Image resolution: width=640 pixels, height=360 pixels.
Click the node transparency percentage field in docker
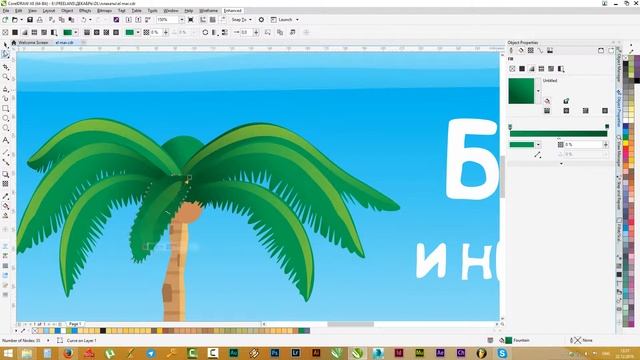tap(583, 144)
